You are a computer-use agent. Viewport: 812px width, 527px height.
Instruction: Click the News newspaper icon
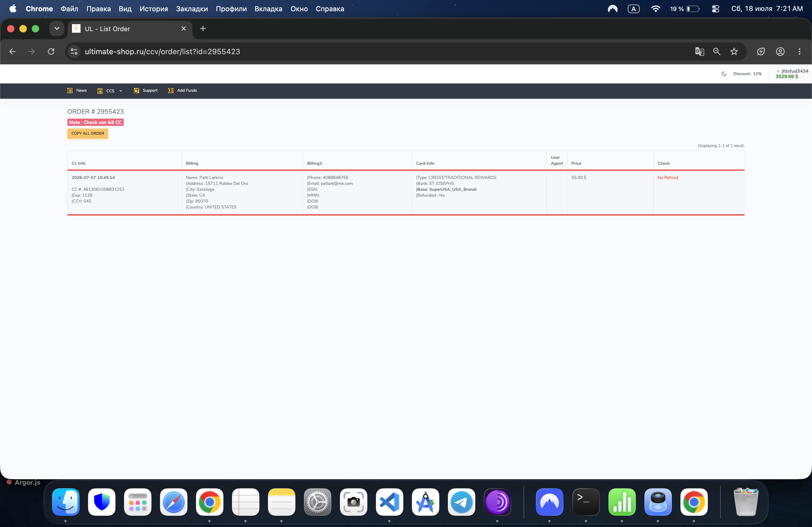click(x=70, y=90)
